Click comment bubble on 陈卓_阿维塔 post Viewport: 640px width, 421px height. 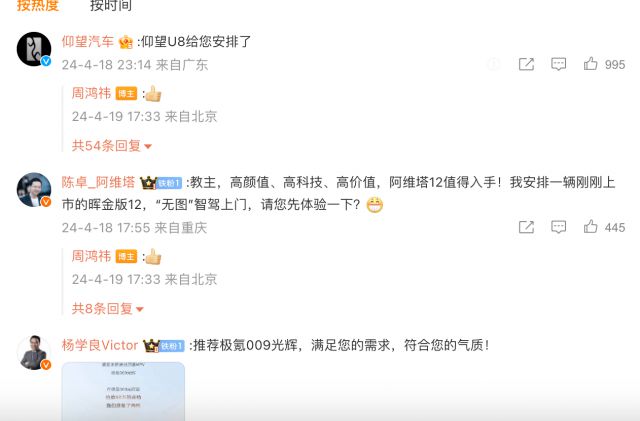coord(558,227)
